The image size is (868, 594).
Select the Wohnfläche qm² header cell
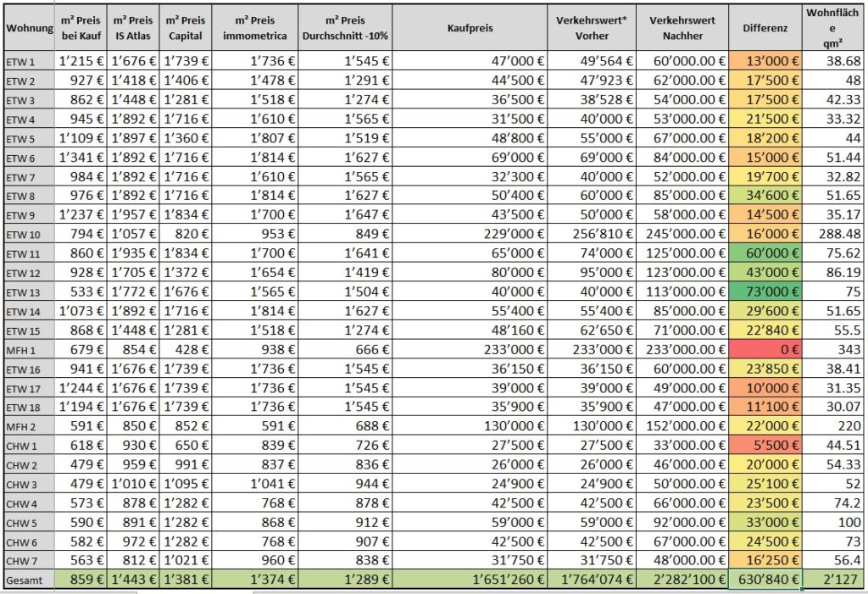[x=833, y=28]
